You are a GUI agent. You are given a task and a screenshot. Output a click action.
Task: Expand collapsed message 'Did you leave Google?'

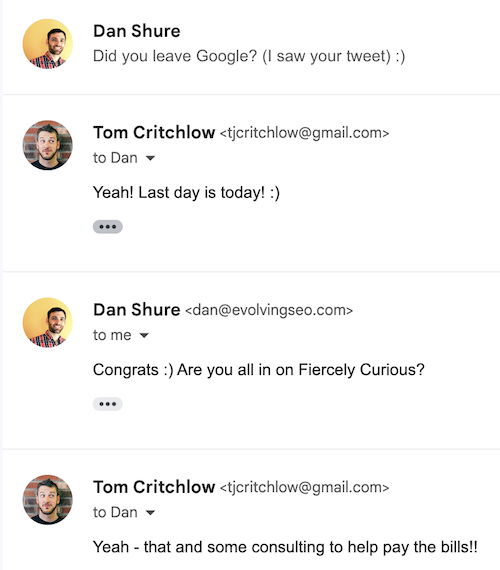click(251, 47)
